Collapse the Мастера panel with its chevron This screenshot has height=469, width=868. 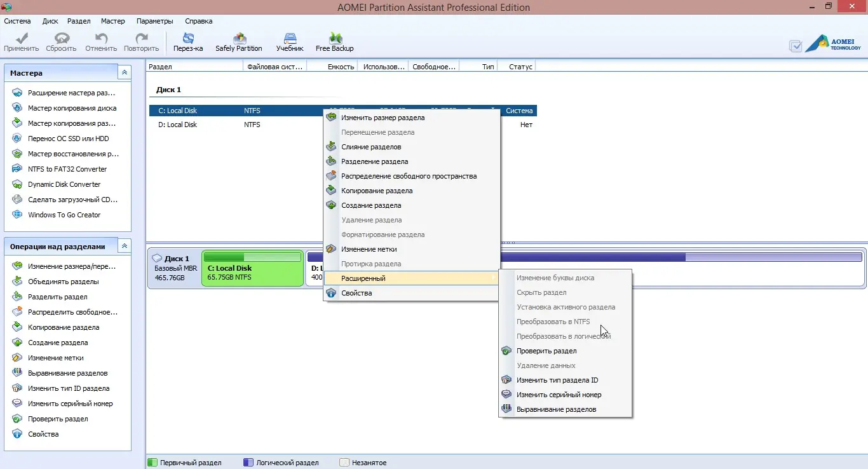pos(125,73)
